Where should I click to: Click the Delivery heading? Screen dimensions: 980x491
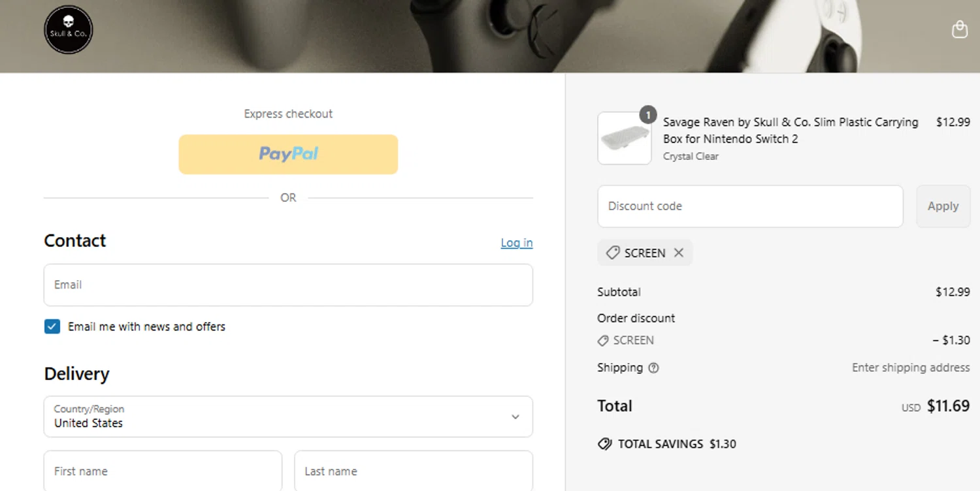[x=76, y=373]
